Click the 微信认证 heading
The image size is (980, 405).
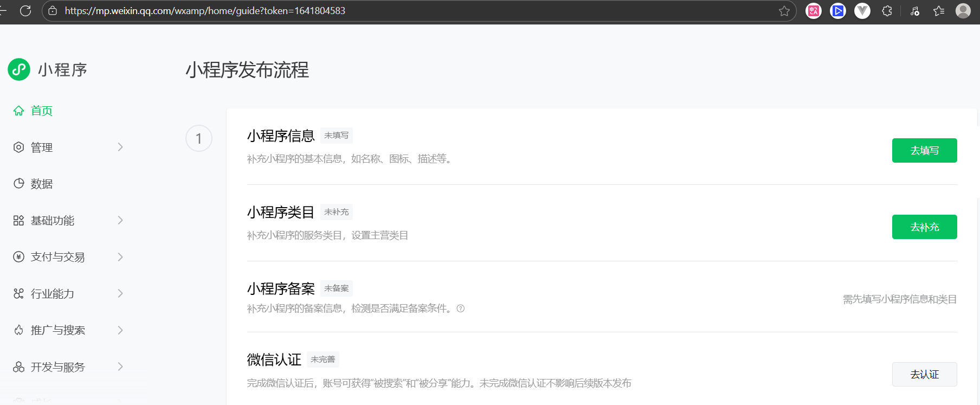pyautogui.click(x=274, y=359)
